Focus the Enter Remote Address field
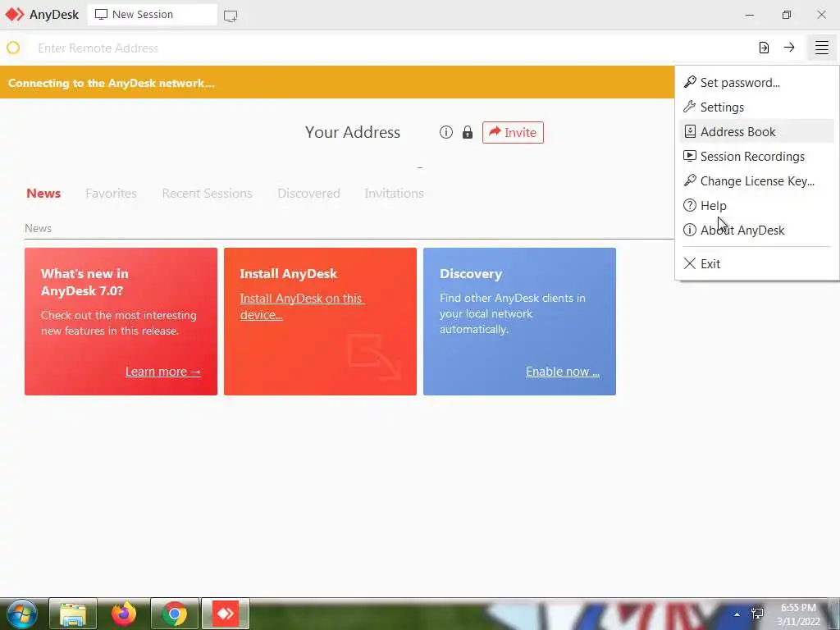This screenshot has width=840, height=630. coord(391,48)
